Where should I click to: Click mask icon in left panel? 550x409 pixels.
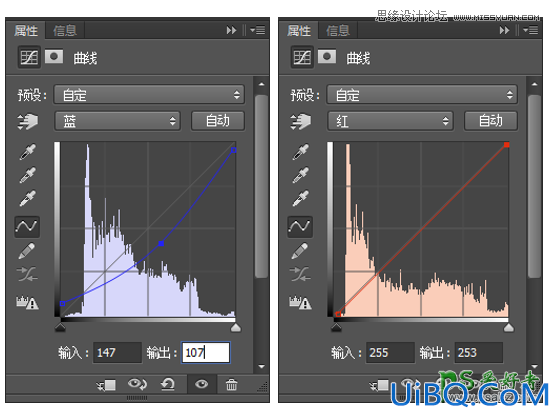point(54,56)
